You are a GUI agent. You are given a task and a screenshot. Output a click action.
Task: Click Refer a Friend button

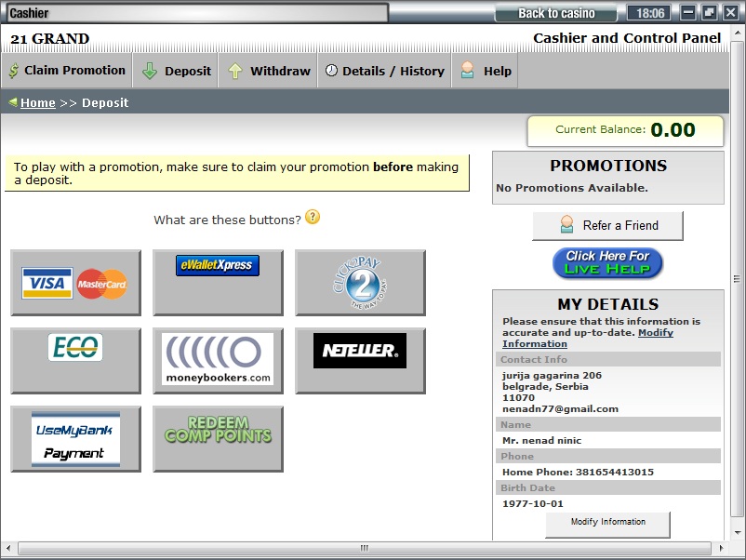607,225
